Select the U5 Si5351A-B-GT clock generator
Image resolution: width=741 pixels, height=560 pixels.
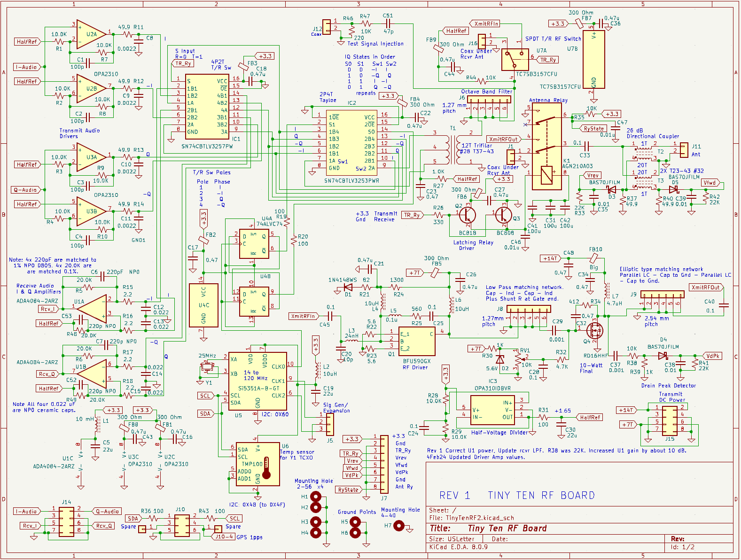(x=257, y=381)
